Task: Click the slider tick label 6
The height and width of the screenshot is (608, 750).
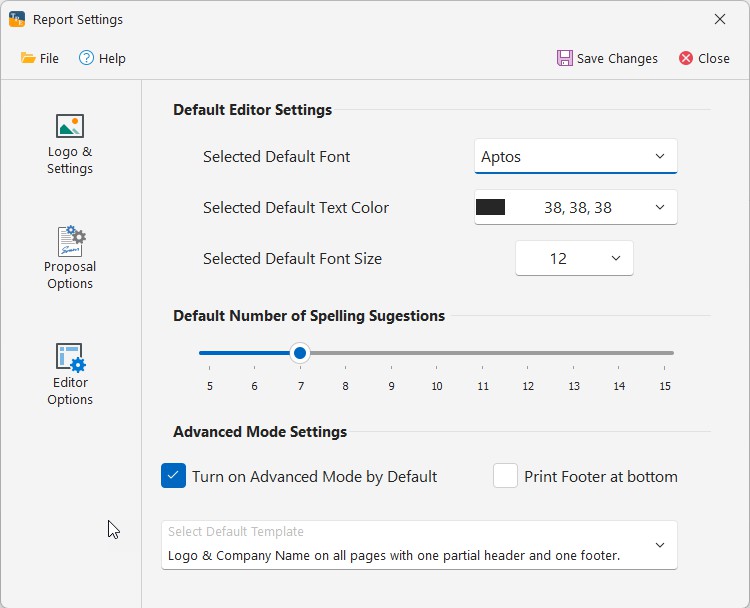Action: click(x=254, y=386)
